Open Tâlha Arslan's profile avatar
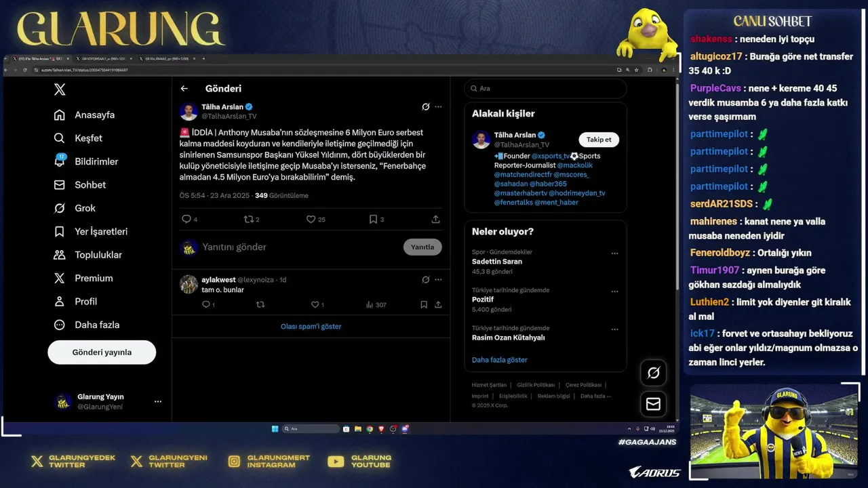The width and height of the screenshot is (868, 488). (x=189, y=111)
